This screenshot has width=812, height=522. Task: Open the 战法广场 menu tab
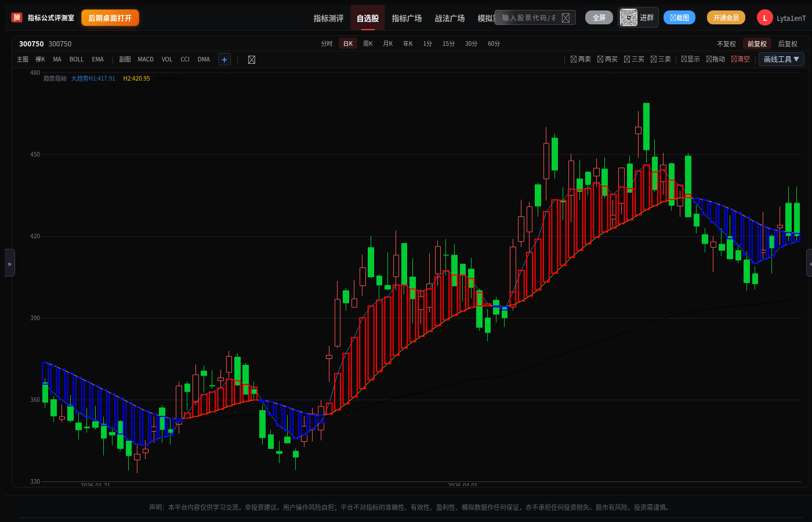pyautogui.click(x=449, y=18)
